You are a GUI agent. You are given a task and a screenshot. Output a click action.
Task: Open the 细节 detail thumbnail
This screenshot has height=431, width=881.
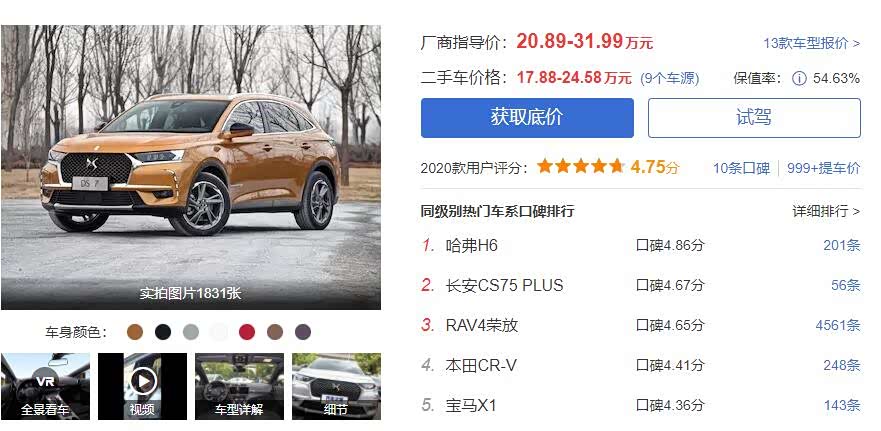tap(336, 386)
